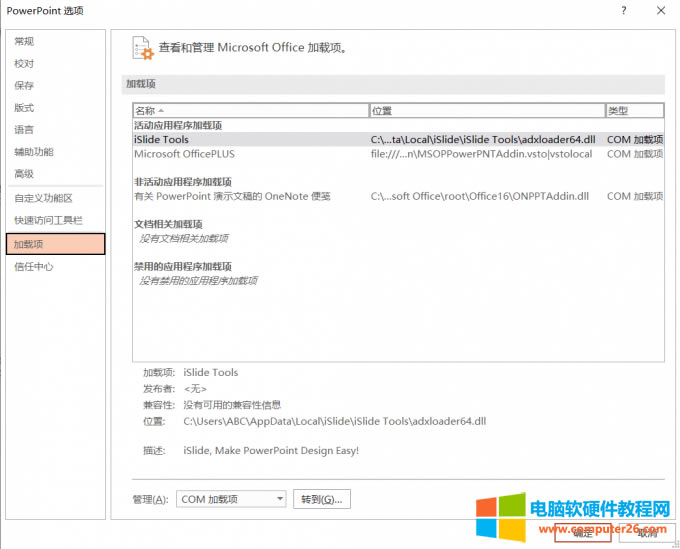Sort add-ins by 名称 column header
This screenshot has width=680, height=549.
250,111
